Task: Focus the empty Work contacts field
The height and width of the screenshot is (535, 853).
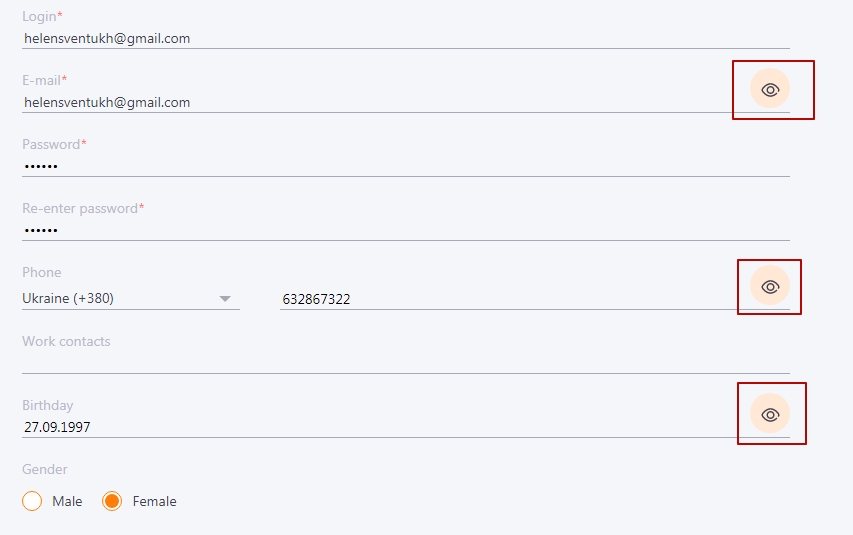Action: pyautogui.click(x=406, y=363)
